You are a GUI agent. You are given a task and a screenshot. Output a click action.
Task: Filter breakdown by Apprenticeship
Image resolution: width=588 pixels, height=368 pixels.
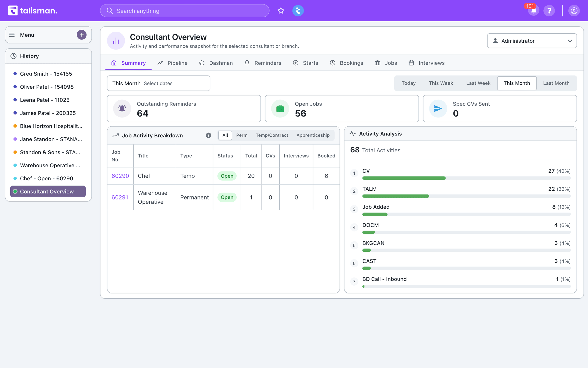313,135
